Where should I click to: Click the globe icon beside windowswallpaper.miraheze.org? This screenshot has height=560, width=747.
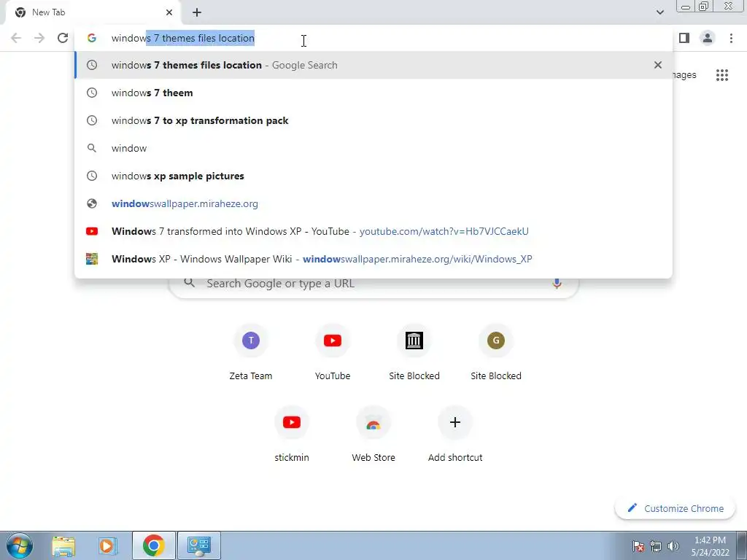(x=92, y=203)
